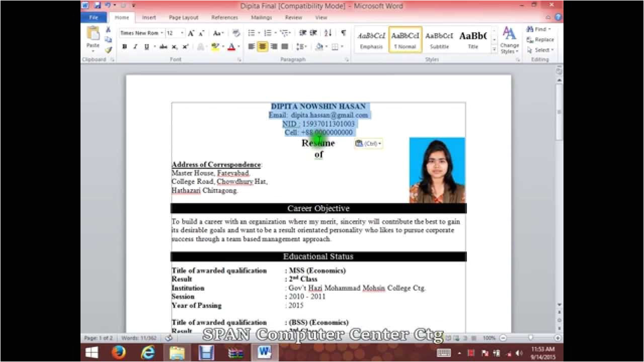The image size is (644, 362).
Task: Toggle Italic formatting on
Action: (x=135, y=47)
